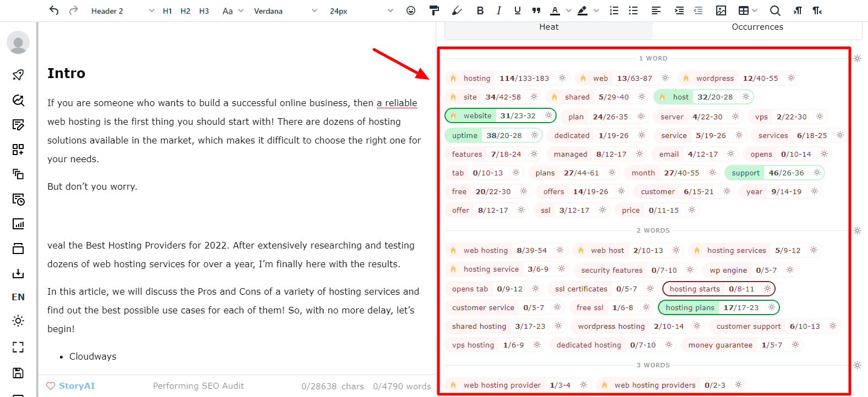Toggle underline formatting
Viewport: 868px width, 397px height.
517,10
